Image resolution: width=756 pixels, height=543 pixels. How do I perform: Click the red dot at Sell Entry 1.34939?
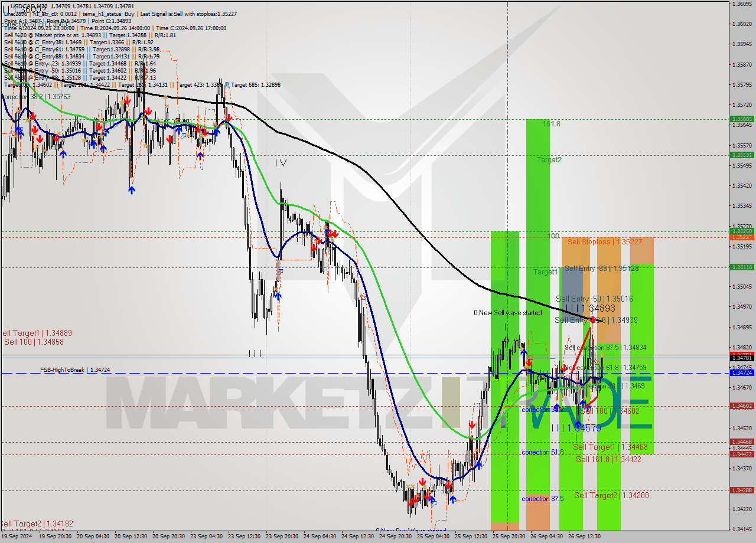point(592,320)
